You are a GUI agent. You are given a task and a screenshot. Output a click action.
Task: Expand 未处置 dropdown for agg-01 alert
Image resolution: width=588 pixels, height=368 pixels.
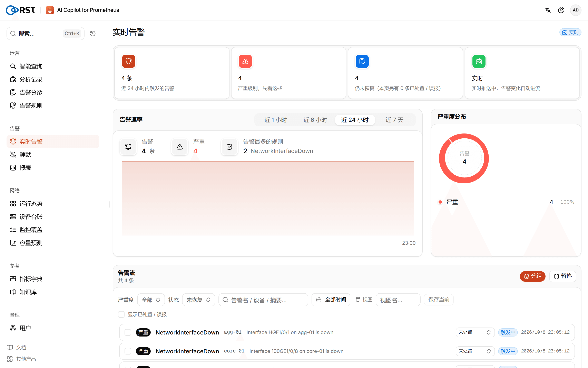tap(475, 332)
